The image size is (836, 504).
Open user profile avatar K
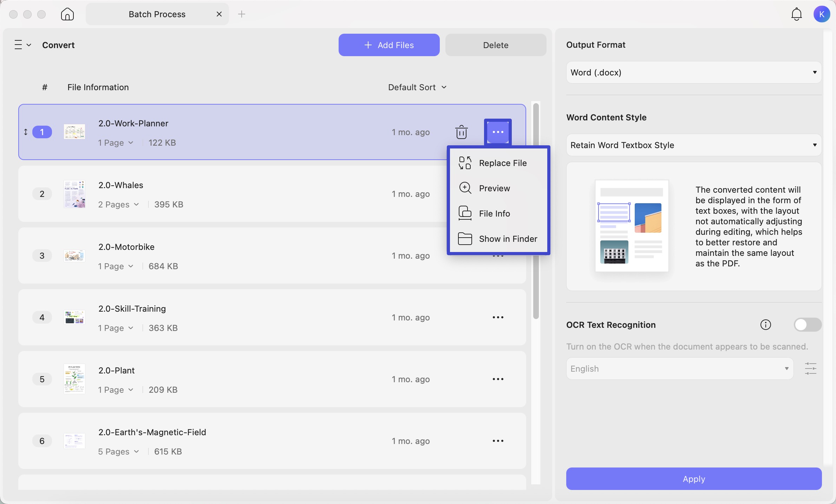(x=822, y=14)
